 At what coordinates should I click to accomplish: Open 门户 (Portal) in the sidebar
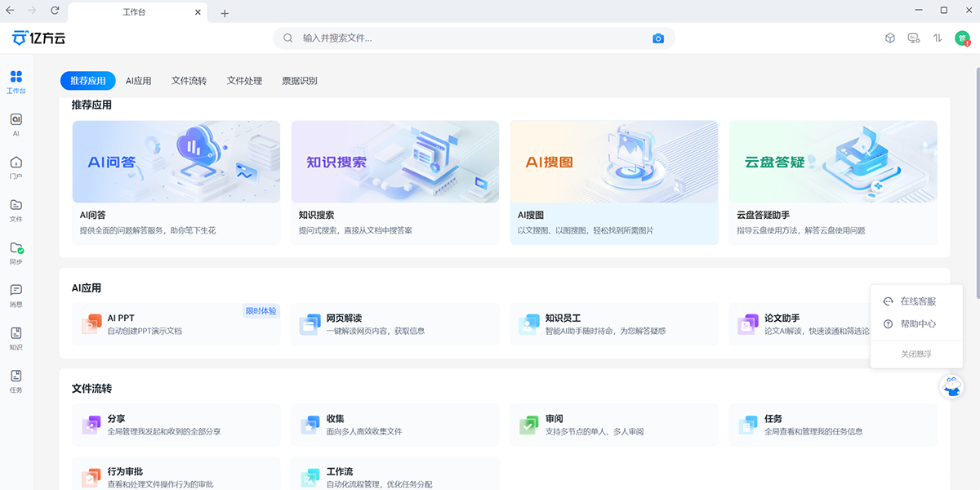pos(16,167)
